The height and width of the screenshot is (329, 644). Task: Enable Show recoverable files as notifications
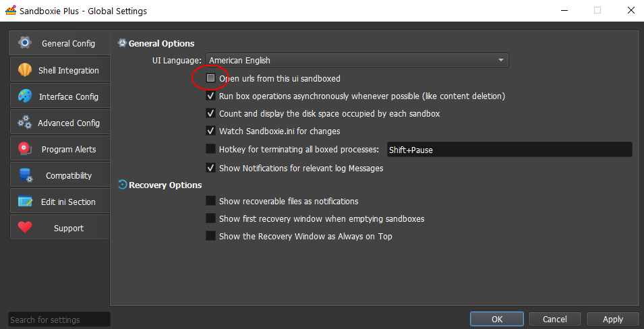210,201
